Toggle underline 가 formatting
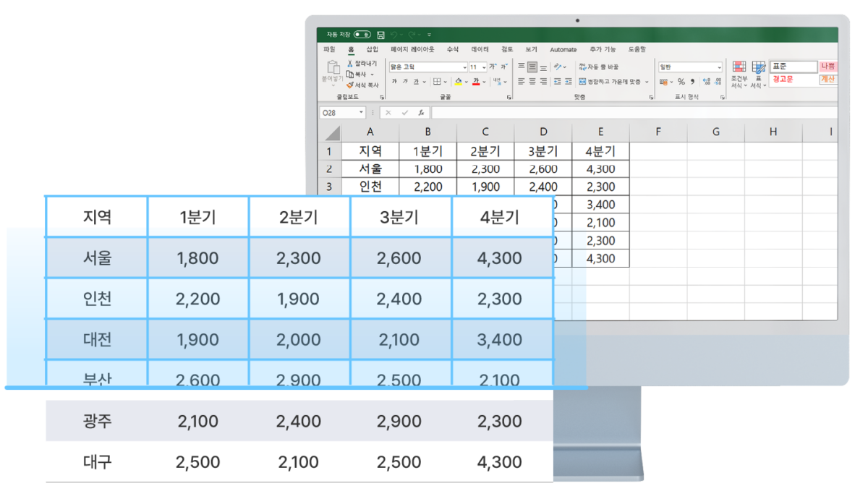Image resolution: width=868 pixels, height=499 pixels. tap(416, 82)
